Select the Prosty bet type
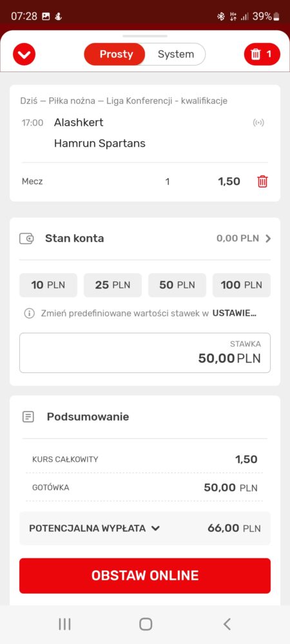 point(115,54)
